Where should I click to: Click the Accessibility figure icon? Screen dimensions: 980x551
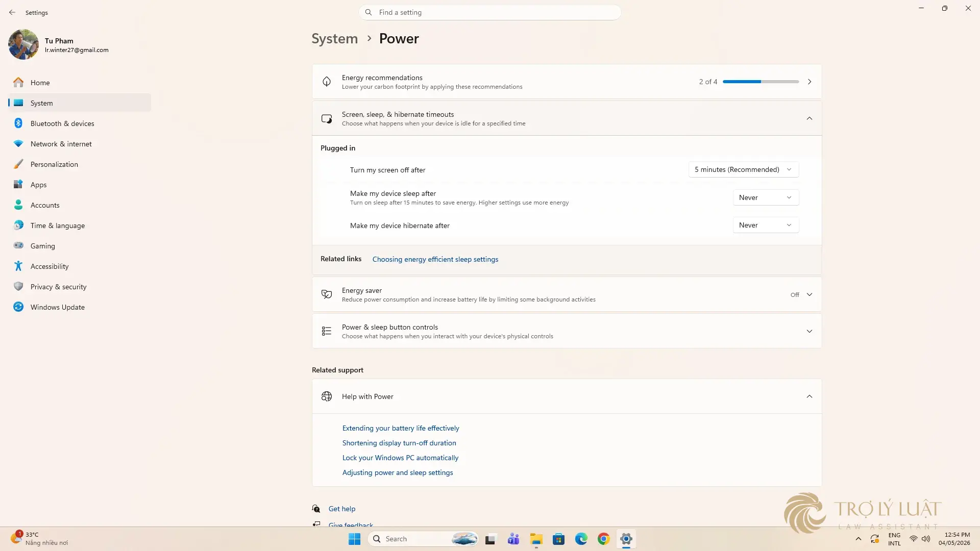click(18, 266)
